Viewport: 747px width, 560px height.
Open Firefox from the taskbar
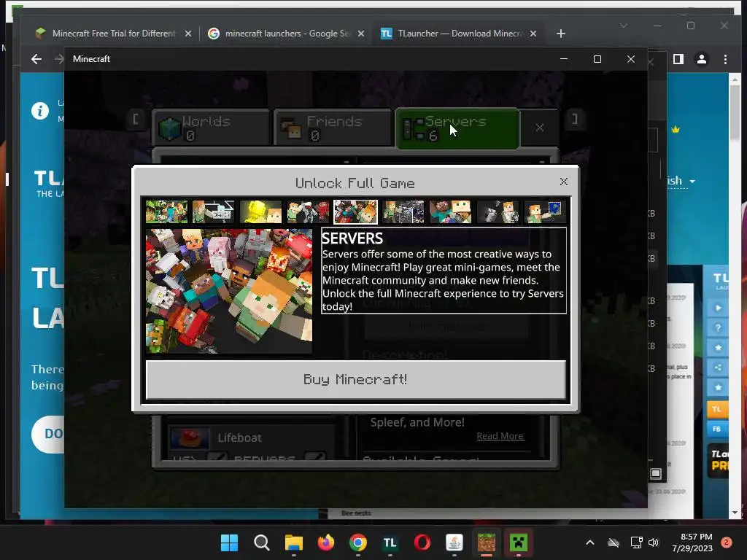click(326, 542)
